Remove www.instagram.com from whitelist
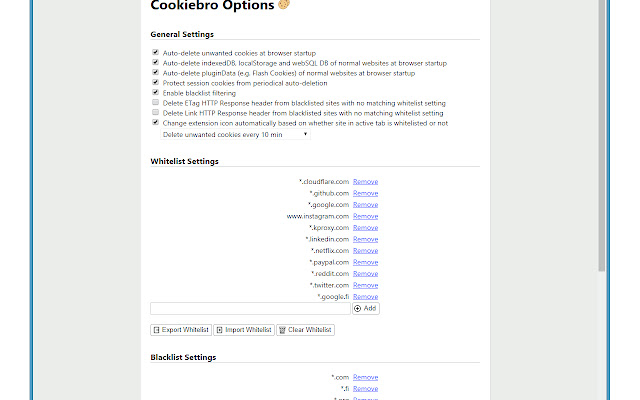This screenshot has height=400, width=640. [x=365, y=216]
